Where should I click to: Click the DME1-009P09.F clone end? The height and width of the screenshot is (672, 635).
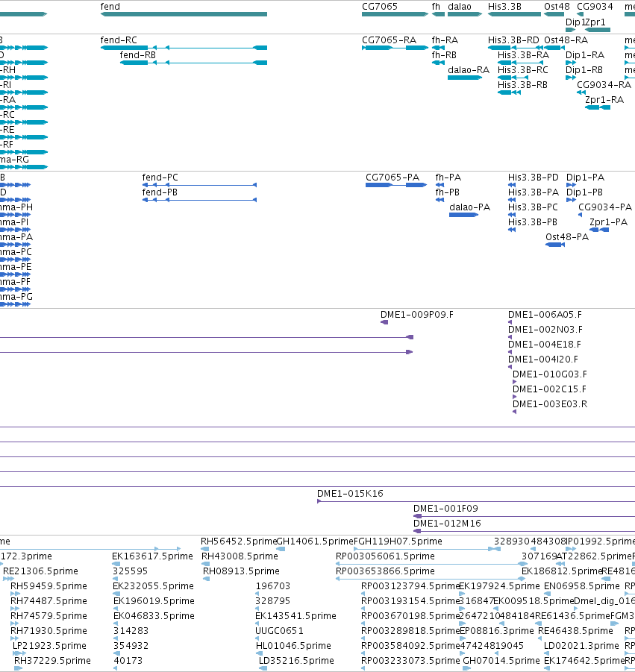point(384,322)
